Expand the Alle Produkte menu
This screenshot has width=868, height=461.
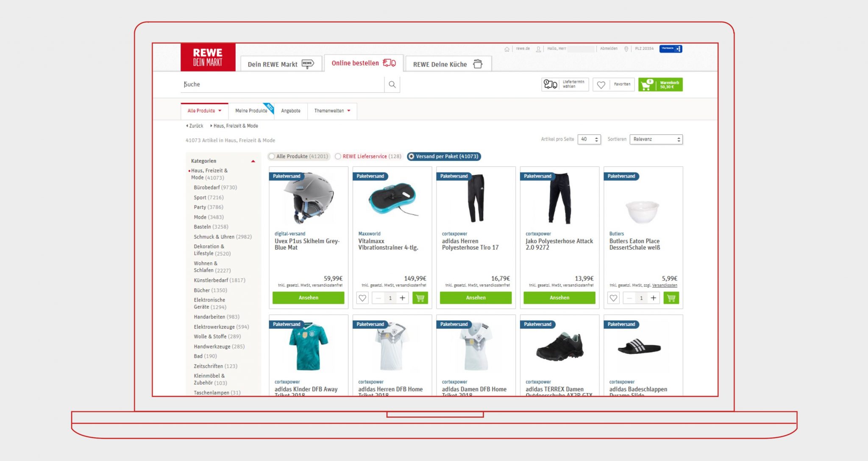point(205,111)
